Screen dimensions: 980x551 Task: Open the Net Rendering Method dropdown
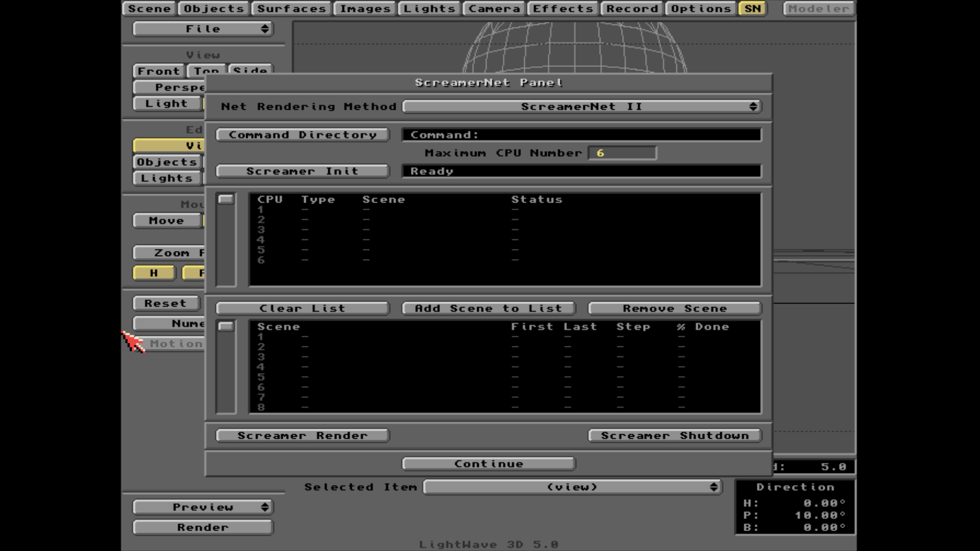coord(581,107)
